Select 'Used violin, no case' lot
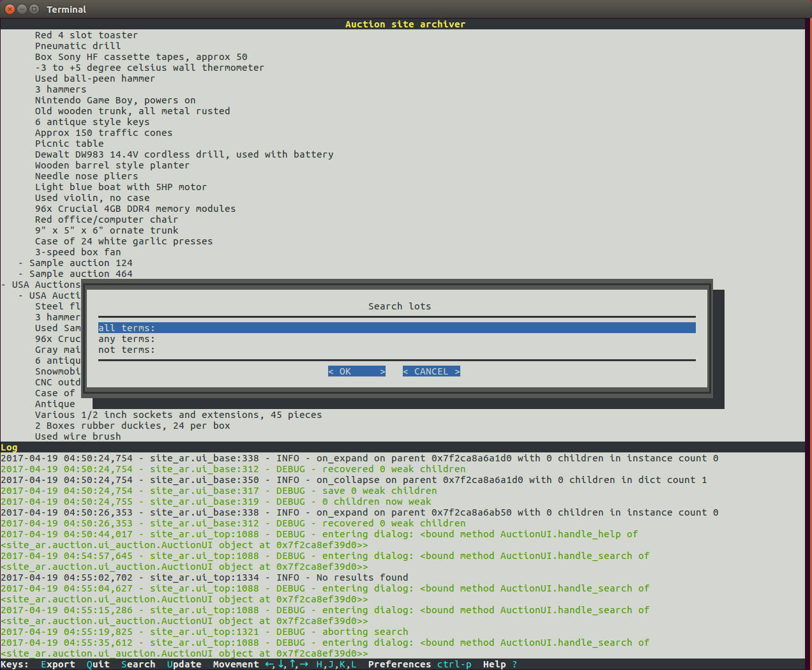Viewport: 812px width, 670px height. click(x=93, y=198)
